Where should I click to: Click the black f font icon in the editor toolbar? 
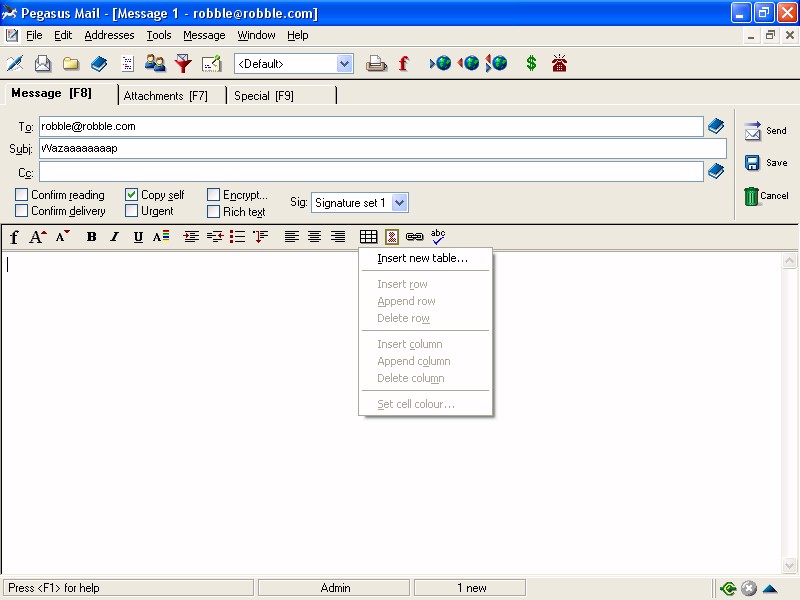[14, 237]
